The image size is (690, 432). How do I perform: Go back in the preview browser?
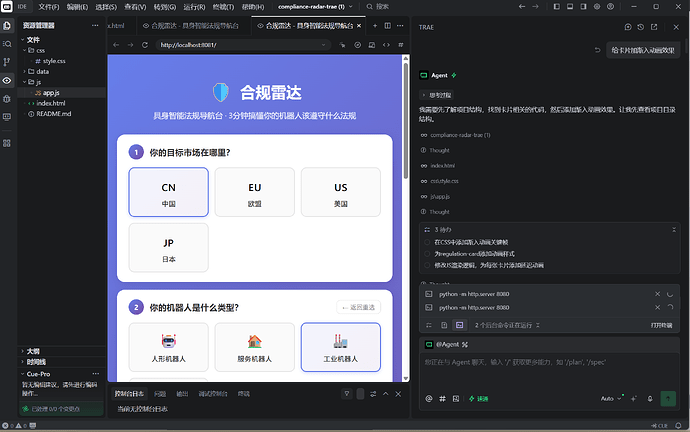point(116,45)
